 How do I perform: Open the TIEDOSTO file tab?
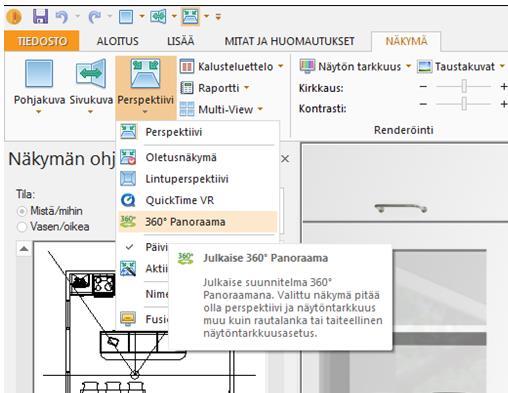click(x=42, y=41)
